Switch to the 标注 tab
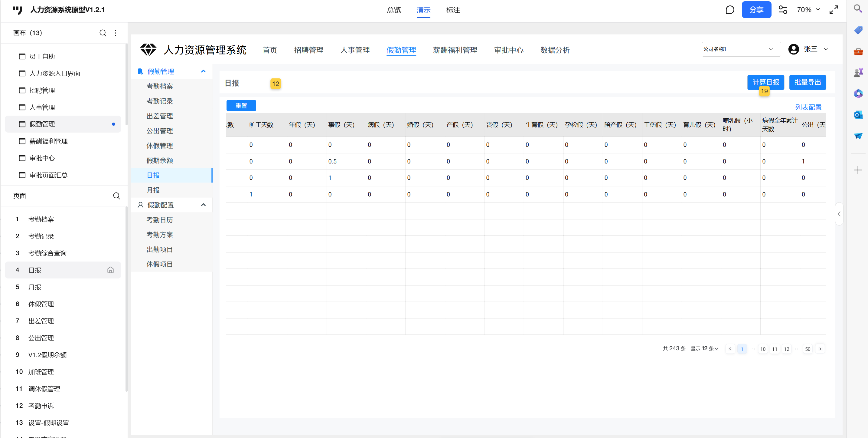 click(x=453, y=10)
